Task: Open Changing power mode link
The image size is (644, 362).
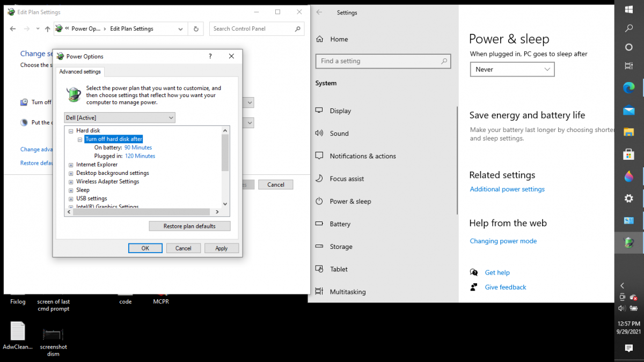Action: tap(503, 241)
